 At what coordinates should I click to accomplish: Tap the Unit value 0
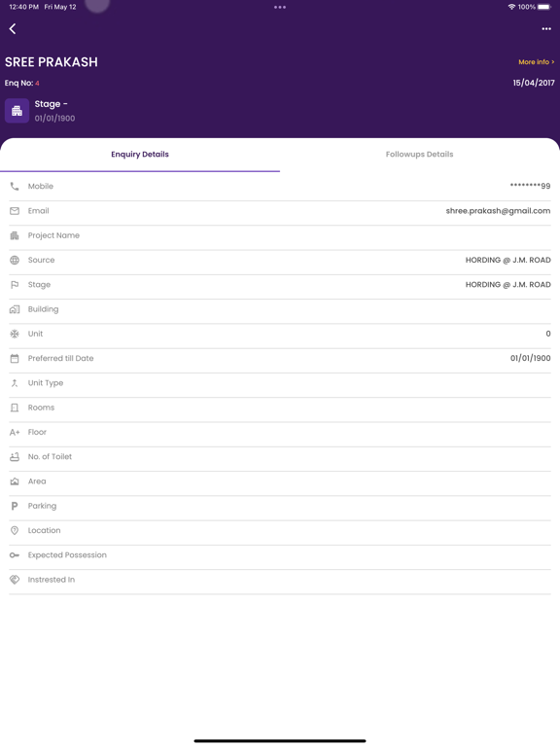click(548, 334)
